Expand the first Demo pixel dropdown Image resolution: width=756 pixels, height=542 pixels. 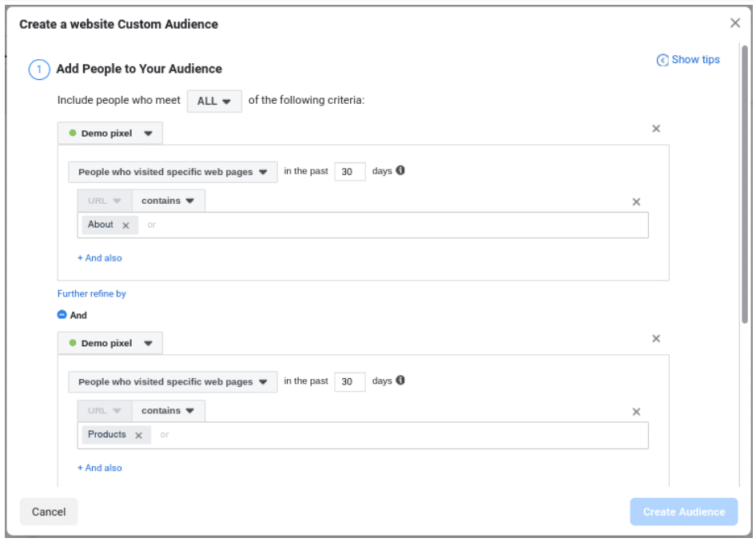pyautogui.click(x=110, y=134)
